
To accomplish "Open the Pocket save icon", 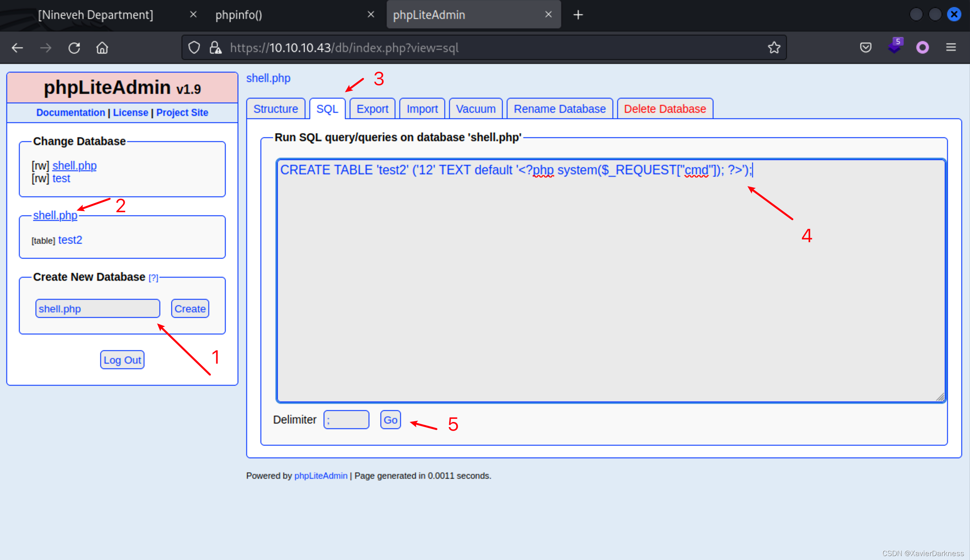I will coord(865,48).
